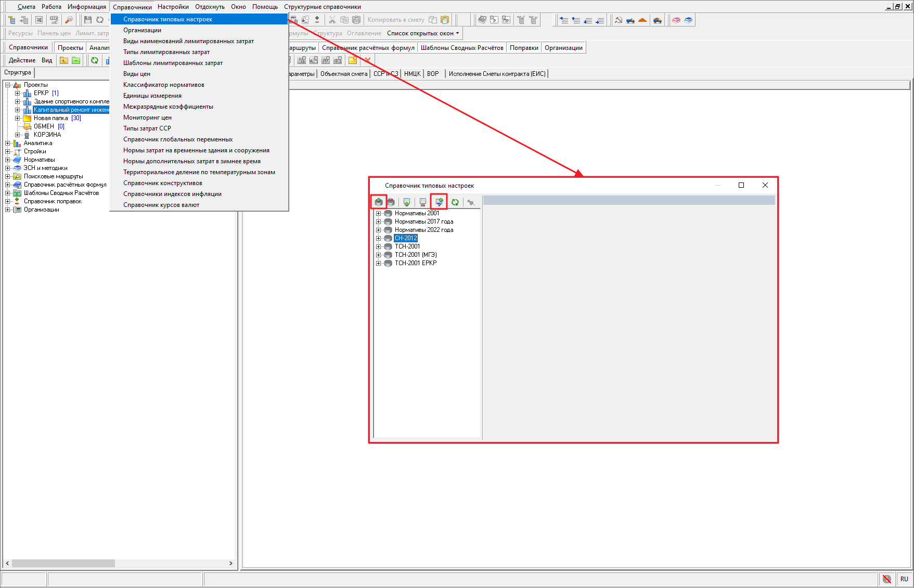
Task: Expand the ТСН-2001 ЕРКР tree node
Action: click(379, 263)
